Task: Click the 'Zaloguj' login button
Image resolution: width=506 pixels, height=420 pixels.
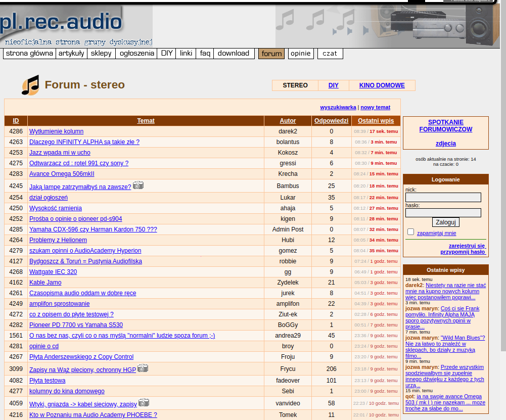Action: (446, 222)
